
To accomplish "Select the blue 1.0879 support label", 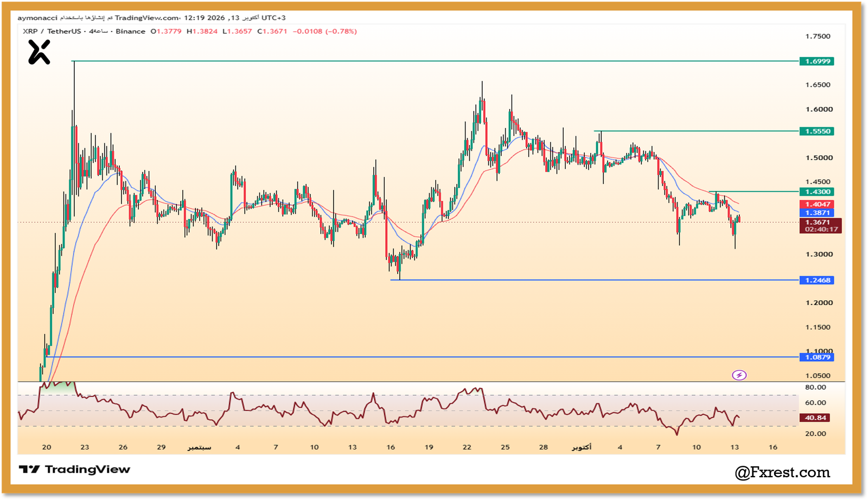I will point(816,357).
